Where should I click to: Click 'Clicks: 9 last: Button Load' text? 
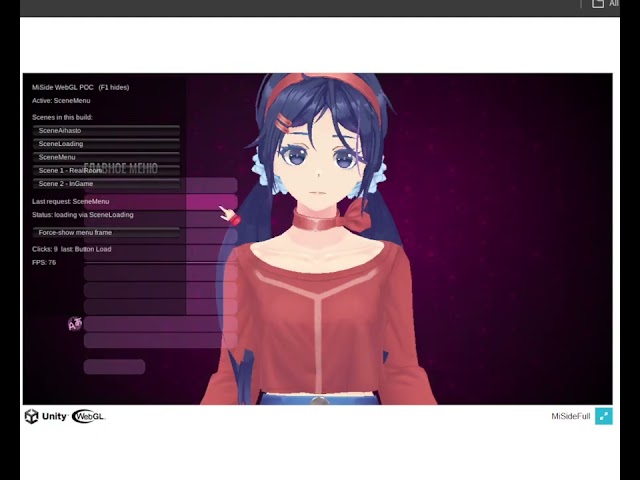[x=72, y=249]
